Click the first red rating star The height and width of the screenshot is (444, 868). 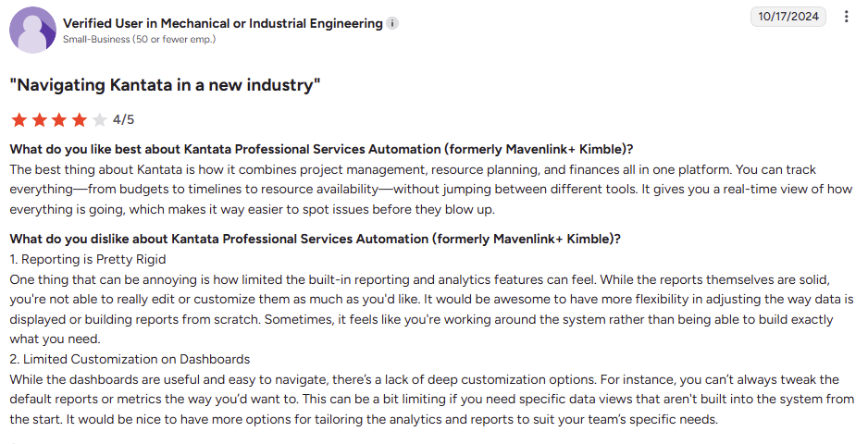click(x=18, y=119)
